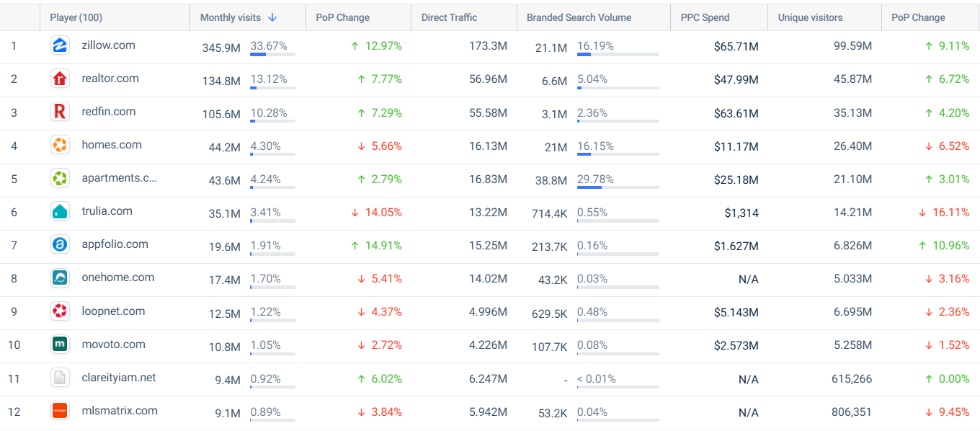Open the zillow.com player link
980x431 pixels.
click(x=108, y=45)
